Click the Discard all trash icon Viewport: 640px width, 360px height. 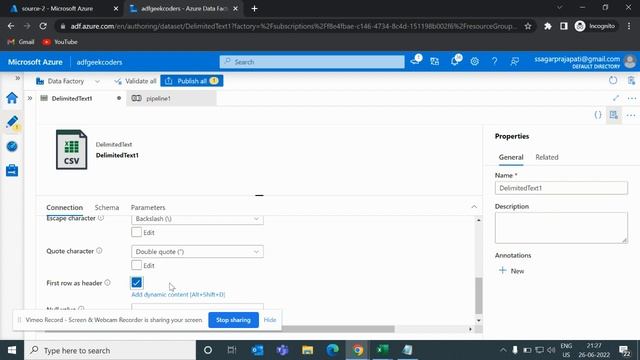click(x=631, y=80)
